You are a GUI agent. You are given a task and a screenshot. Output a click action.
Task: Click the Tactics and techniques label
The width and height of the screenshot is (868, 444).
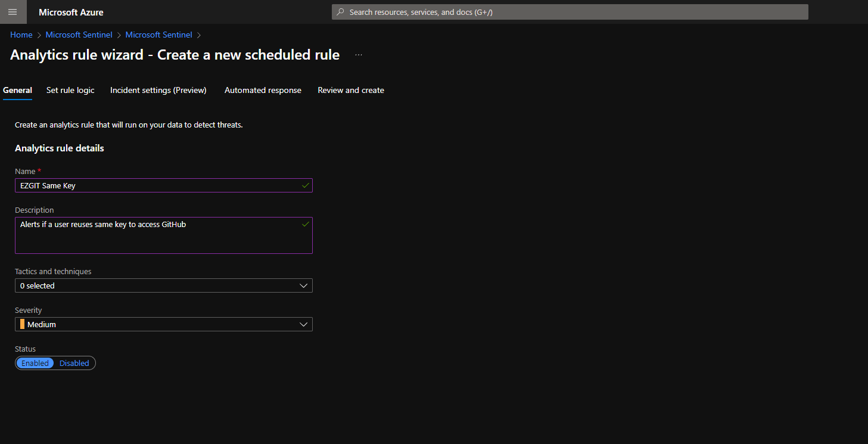coord(53,272)
